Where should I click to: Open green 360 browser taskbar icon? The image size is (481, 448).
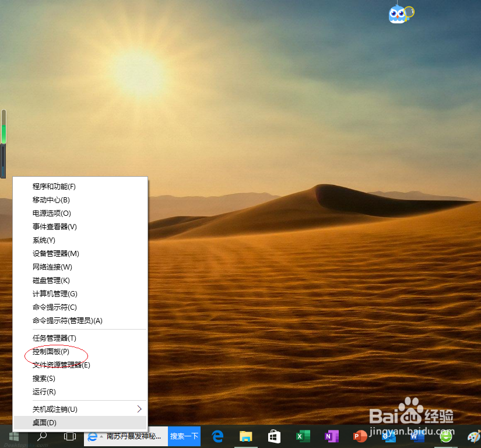pyautogui.click(x=445, y=436)
